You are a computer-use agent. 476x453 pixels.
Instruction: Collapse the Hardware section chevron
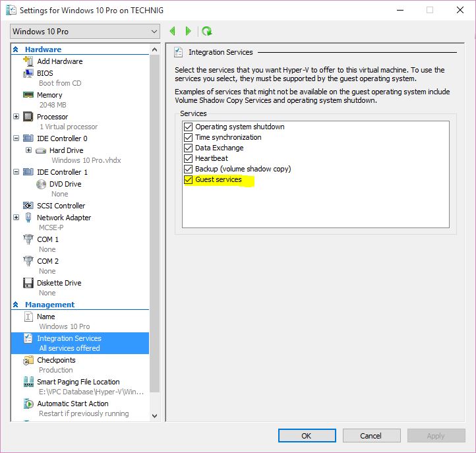[16, 49]
